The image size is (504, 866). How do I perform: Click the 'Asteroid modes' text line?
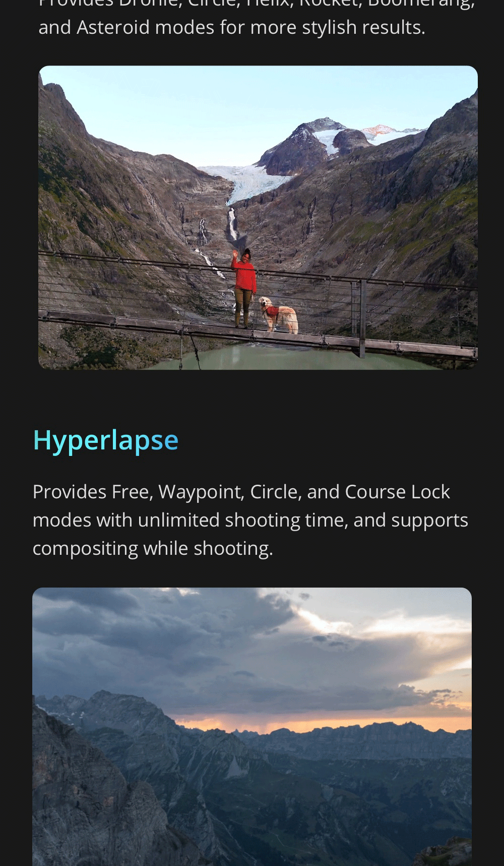(x=232, y=27)
